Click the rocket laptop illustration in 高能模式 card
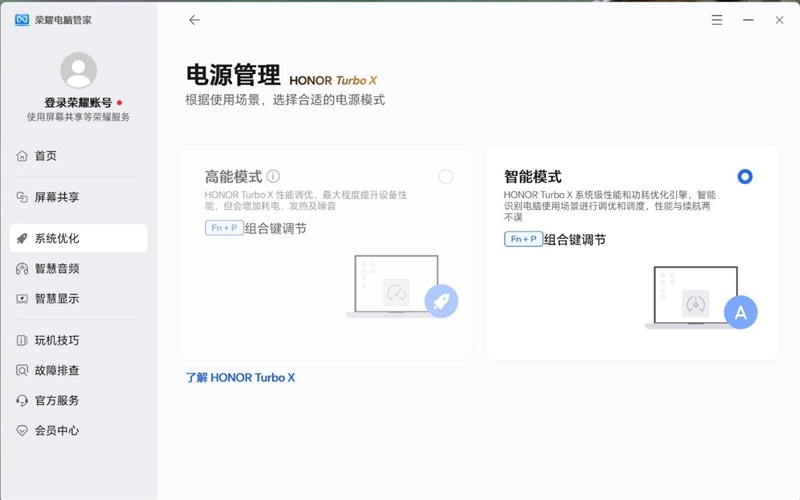Viewport: 800px width, 500px height. pos(402,286)
